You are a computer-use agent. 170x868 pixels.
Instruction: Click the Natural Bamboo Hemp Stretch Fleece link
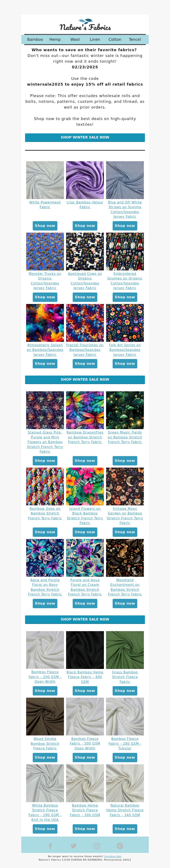coord(125,810)
